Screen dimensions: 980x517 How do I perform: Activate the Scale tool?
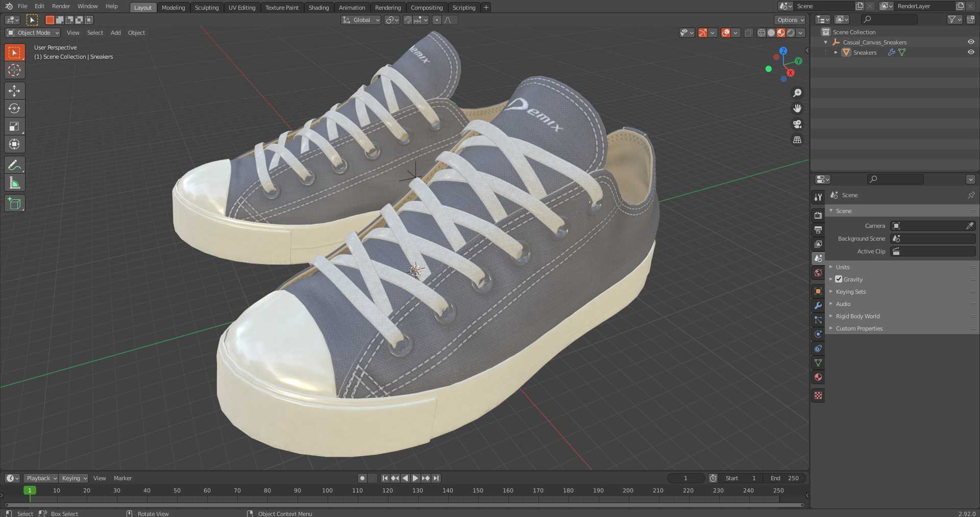point(14,126)
